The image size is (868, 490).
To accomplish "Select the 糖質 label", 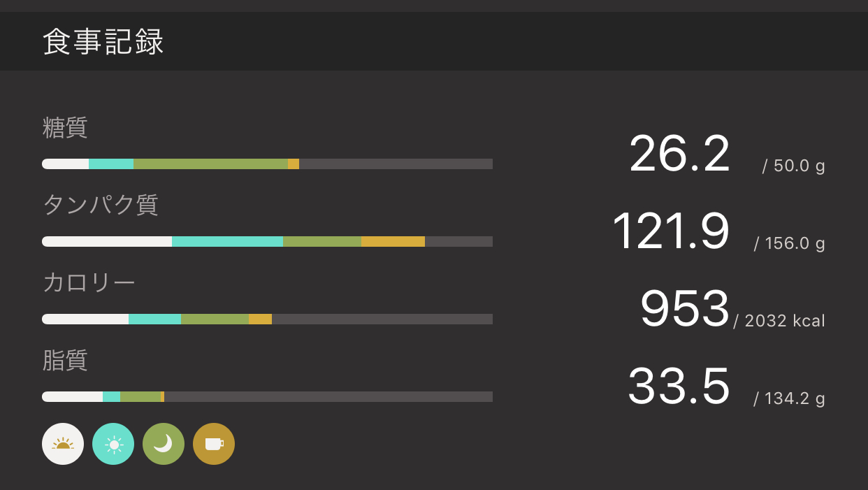I will click(65, 128).
